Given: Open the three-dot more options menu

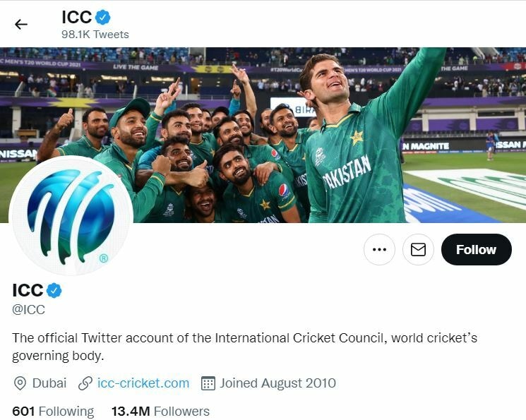Looking at the screenshot, I should coord(379,250).
